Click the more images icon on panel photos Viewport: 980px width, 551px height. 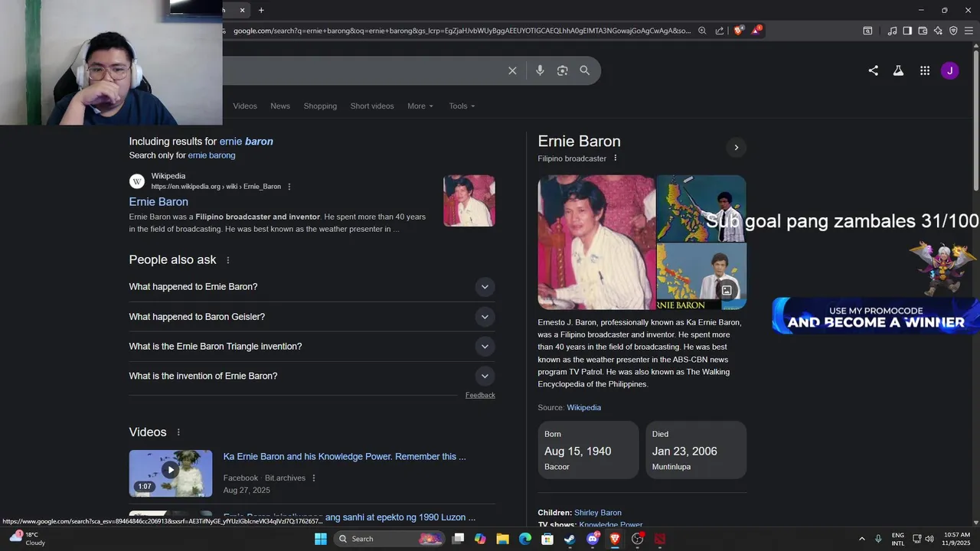tap(727, 291)
